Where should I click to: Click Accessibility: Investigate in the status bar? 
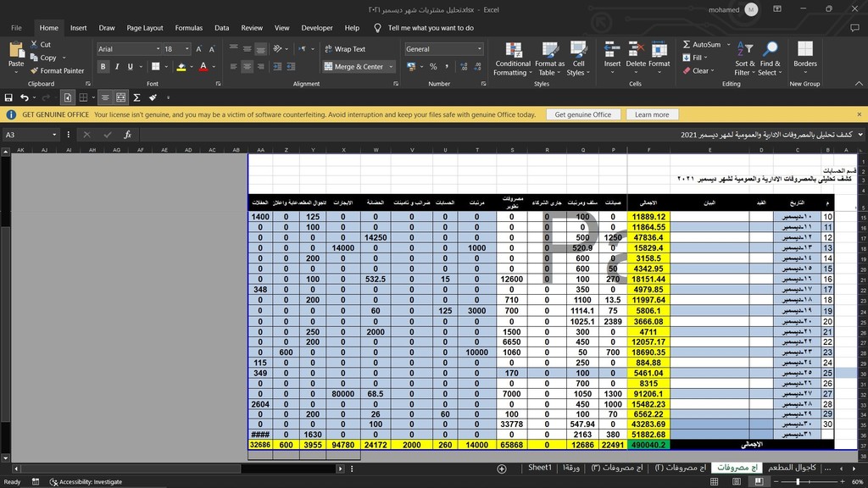[x=86, y=482]
